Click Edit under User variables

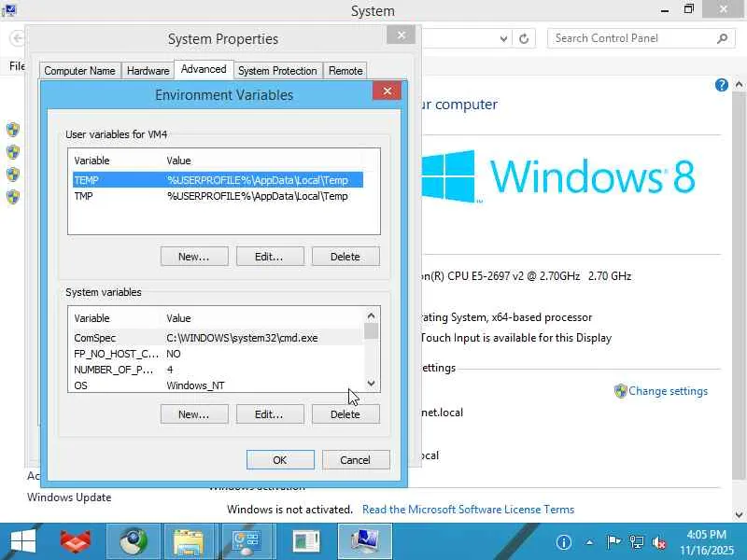(270, 256)
